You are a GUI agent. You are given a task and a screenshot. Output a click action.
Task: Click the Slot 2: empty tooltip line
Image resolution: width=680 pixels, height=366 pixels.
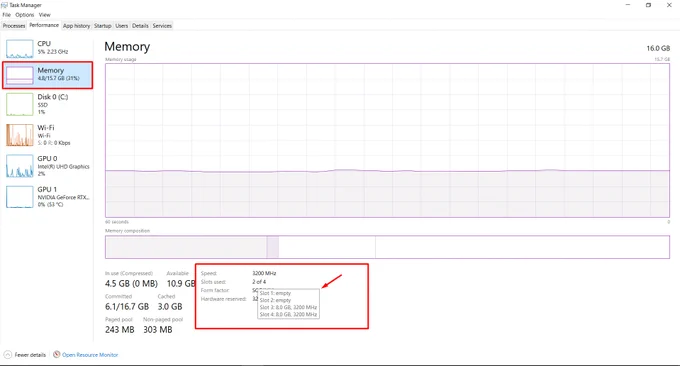275,300
